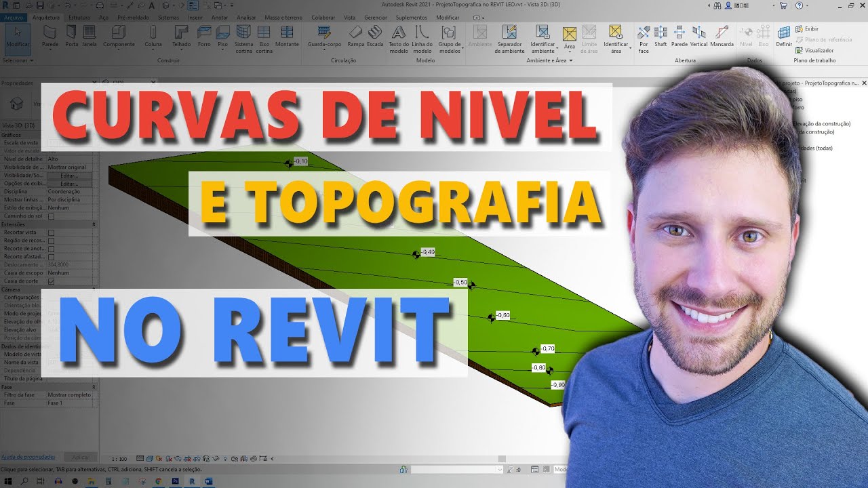Viewport: 868px width, 488px height.
Task: Switch to the Estrutura ribbon tab
Action: coord(79,17)
